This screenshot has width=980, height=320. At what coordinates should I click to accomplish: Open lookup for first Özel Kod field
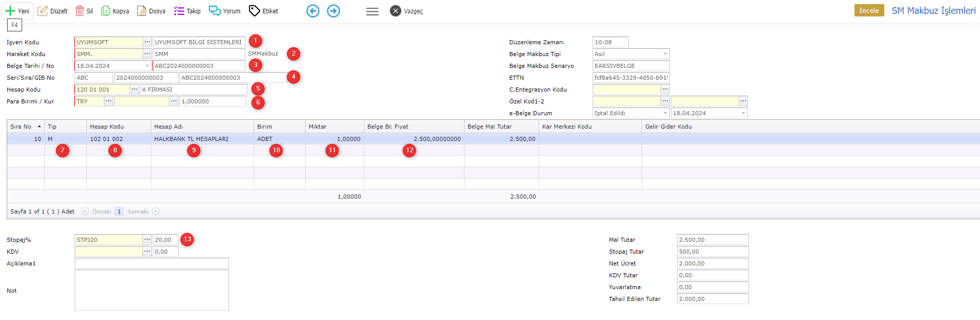665,101
